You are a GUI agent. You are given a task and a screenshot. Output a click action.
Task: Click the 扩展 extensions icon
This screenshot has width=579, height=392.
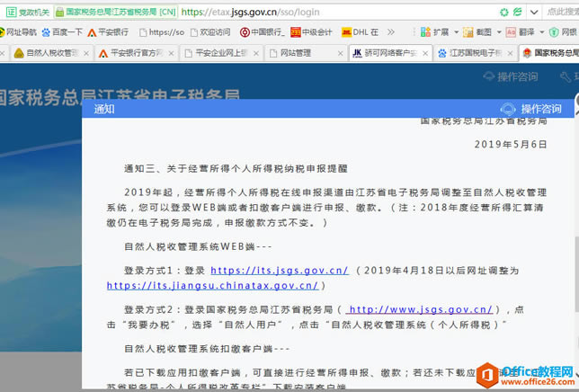point(425,32)
